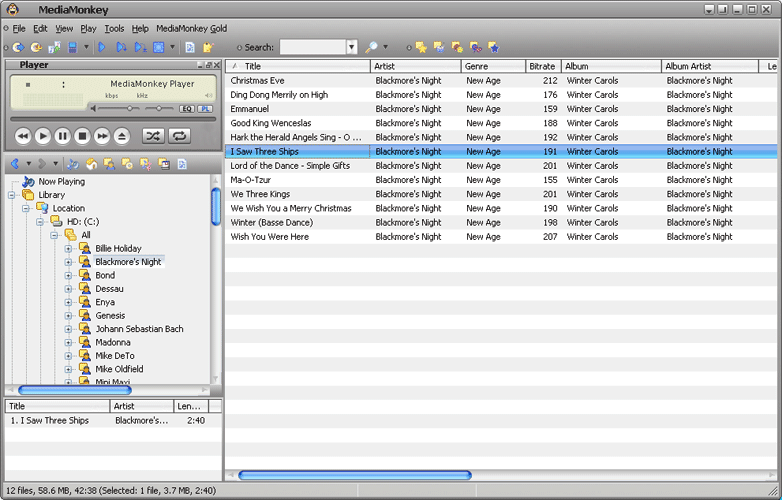Click the Len... column header in Now Playing list
782x500 pixels.
click(191, 406)
